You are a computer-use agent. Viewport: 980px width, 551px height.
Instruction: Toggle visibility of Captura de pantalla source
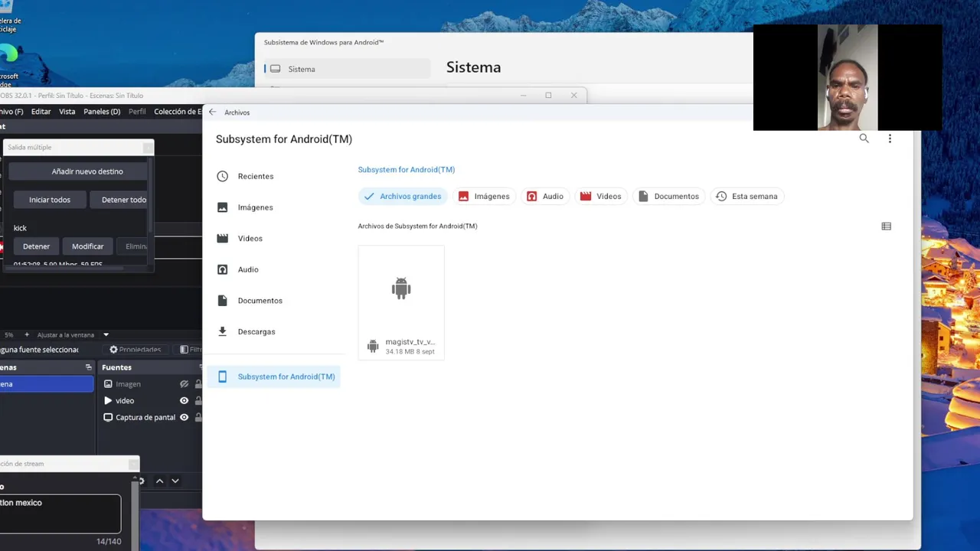[x=184, y=417]
